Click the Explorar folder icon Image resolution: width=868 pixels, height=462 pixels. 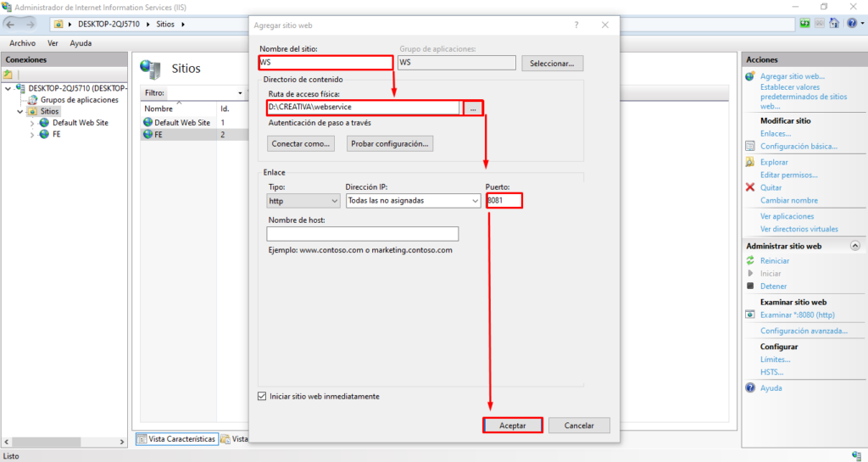click(750, 162)
